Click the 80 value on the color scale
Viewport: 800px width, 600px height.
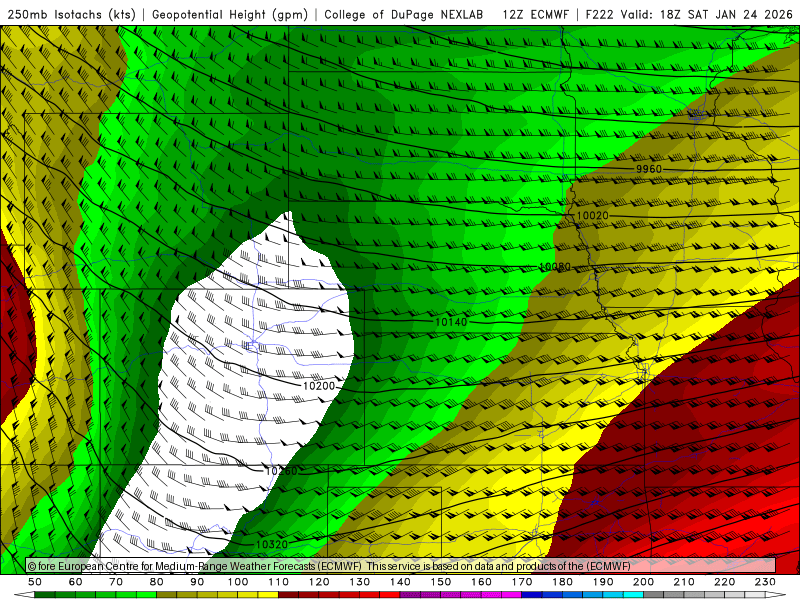pyautogui.click(x=157, y=582)
